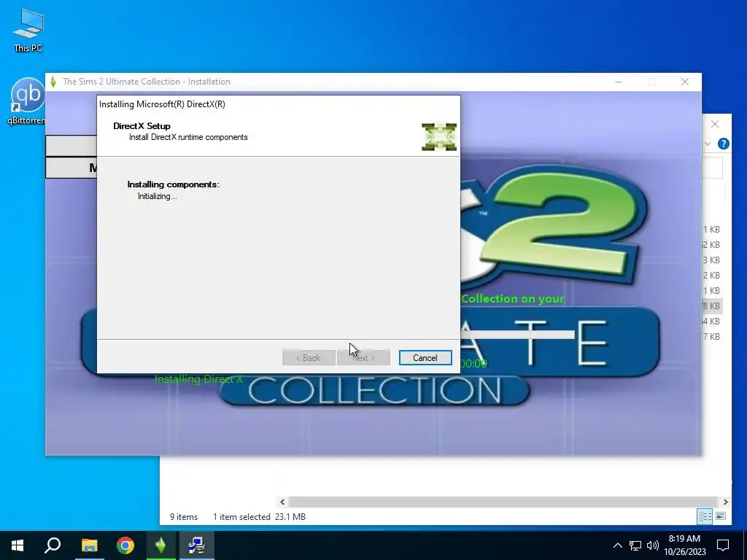
Task: Click The Sims 2 installer title bar icon
Action: pos(53,82)
